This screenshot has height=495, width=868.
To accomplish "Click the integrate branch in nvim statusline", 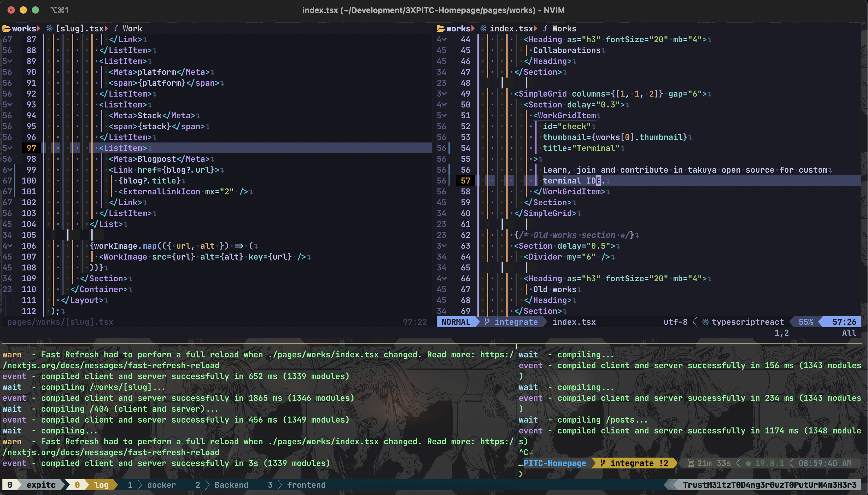I will pos(516,322).
